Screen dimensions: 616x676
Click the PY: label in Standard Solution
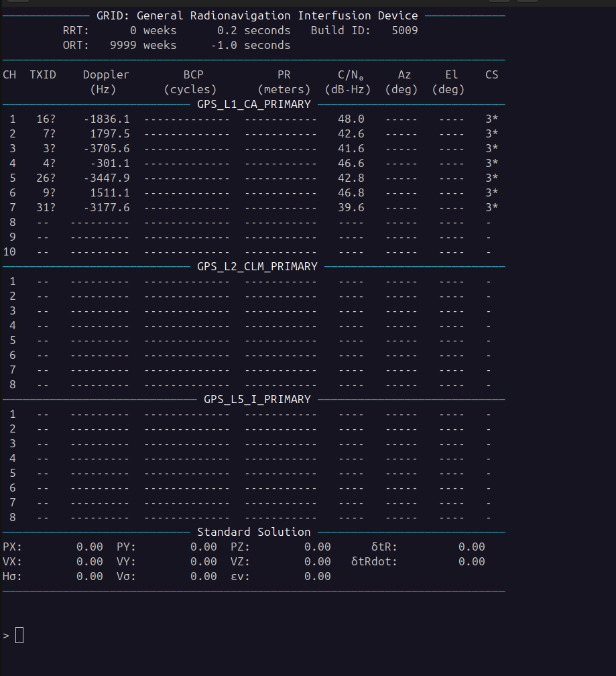tap(126, 547)
